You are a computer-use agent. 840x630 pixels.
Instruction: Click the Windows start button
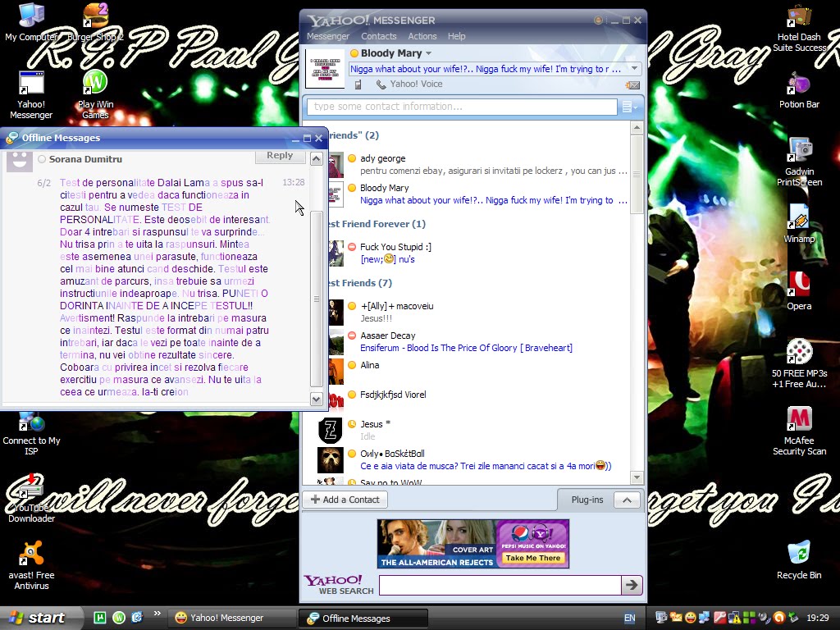click(41, 619)
